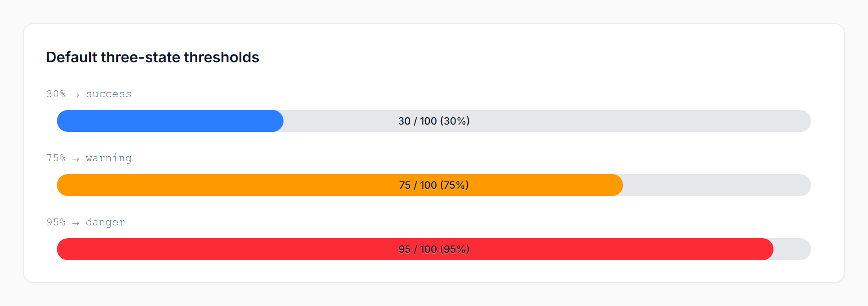Click the rounded end of the orange bar

click(x=617, y=185)
